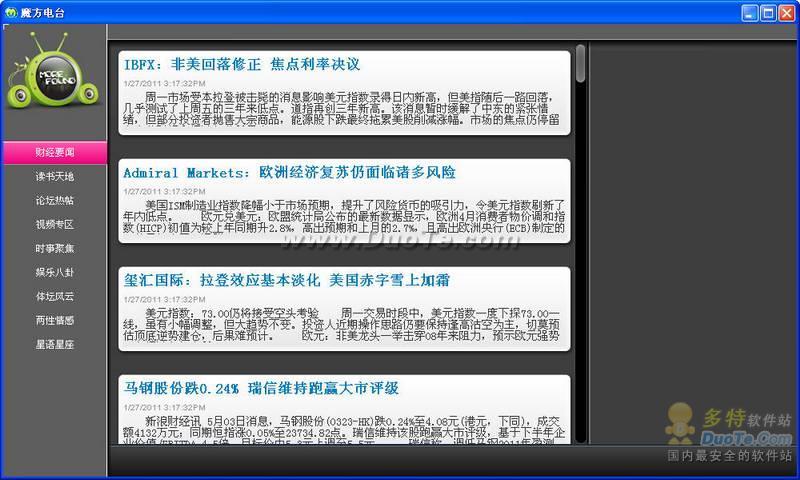Switch to 论坛热帖 category
The image size is (800, 480).
click(x=54, y=200)
